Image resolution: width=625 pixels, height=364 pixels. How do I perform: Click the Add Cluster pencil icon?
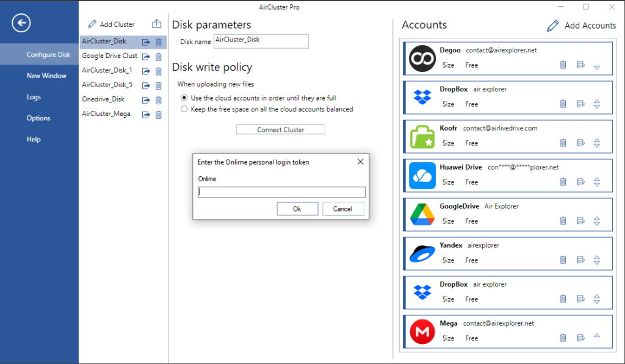[x=92, y=24]
